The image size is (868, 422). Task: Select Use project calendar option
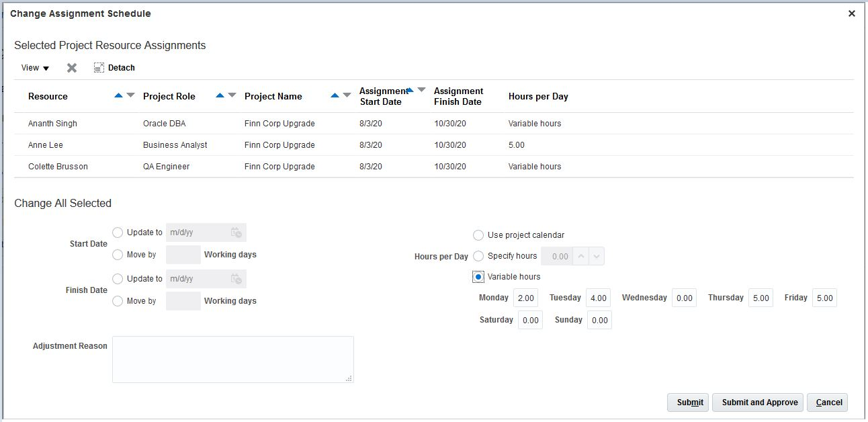(x=478, y=235)
